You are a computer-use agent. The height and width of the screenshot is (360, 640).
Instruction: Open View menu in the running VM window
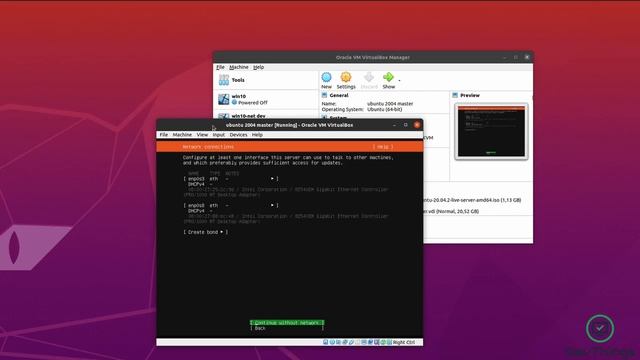pyautogui.click(x=202, y=134)
